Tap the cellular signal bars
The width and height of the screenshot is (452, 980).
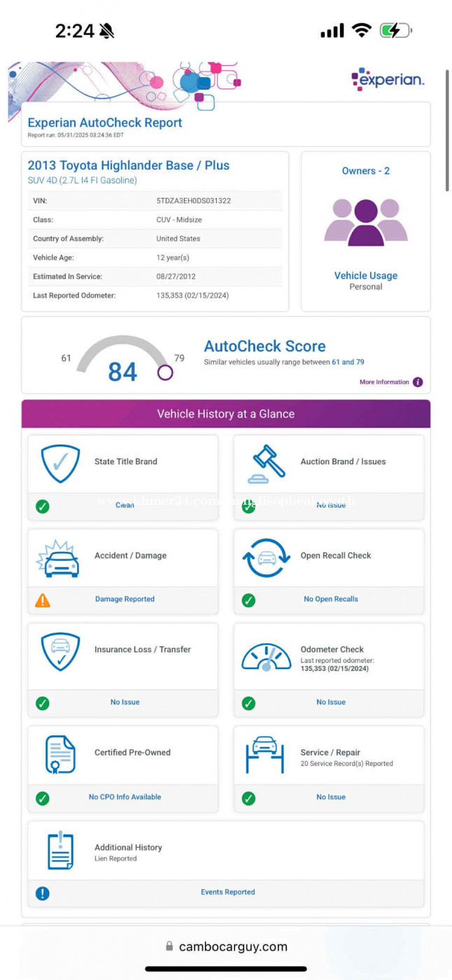click(332, 30)
